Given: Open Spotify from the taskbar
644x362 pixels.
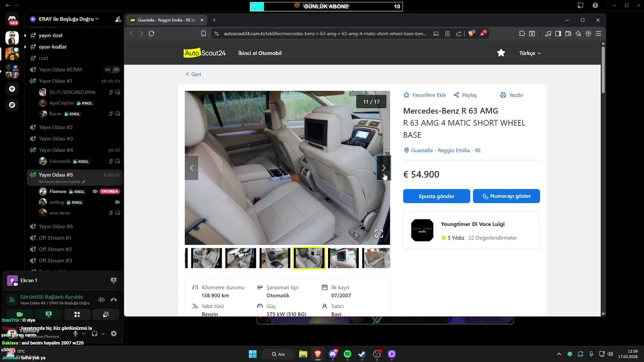Looking at the screenshot, I should click(347, 354).
